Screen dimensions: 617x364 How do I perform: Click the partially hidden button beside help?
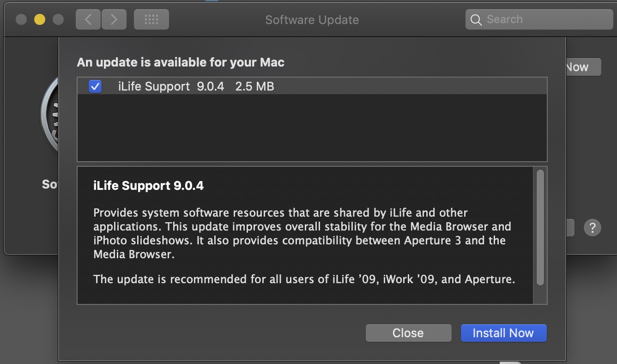pyautogui.click(x=570, y=227)
